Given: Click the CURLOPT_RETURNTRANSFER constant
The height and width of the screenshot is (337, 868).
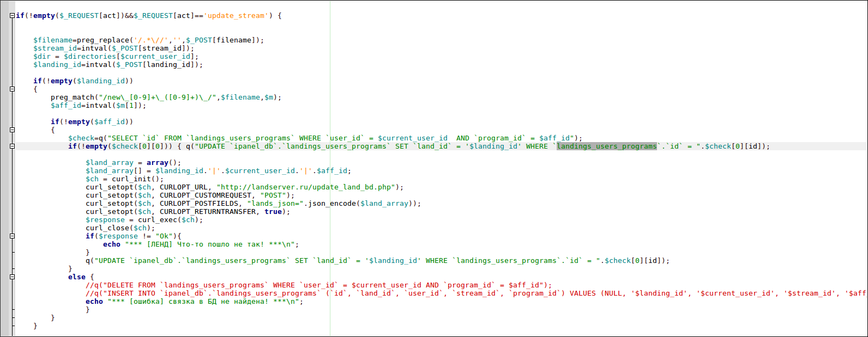Looking at the screenshot, I should pyautogui.click(x=208, y=212).
